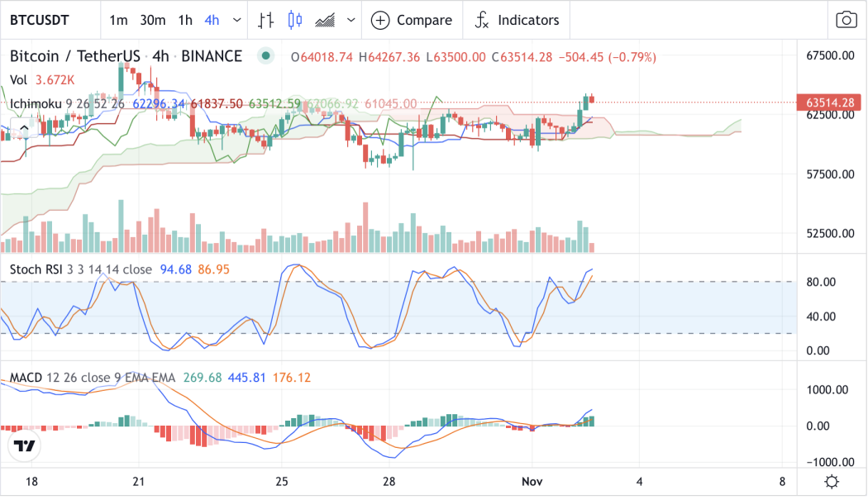
Task: Click the 67500.00 price scale label
Action: click(830, 56)
